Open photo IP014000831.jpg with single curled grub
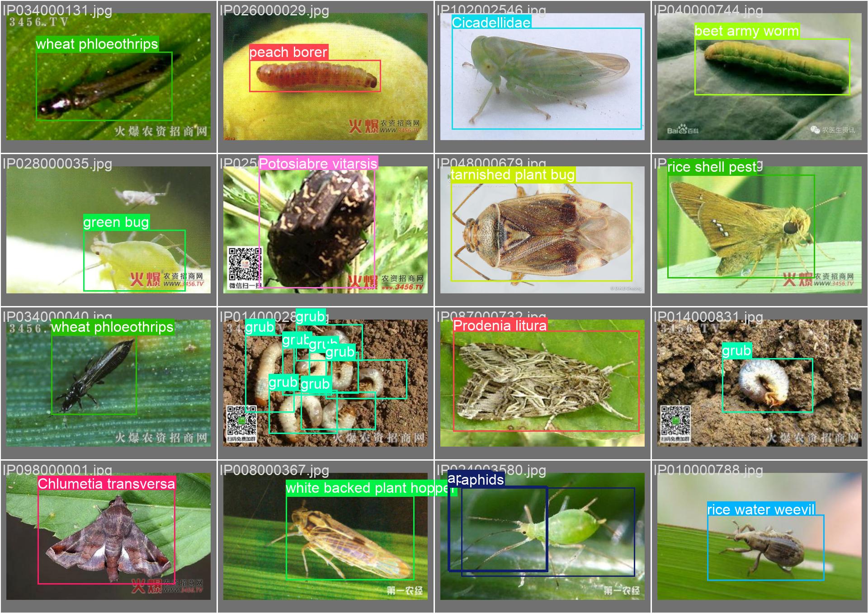 tap(759, 383)
